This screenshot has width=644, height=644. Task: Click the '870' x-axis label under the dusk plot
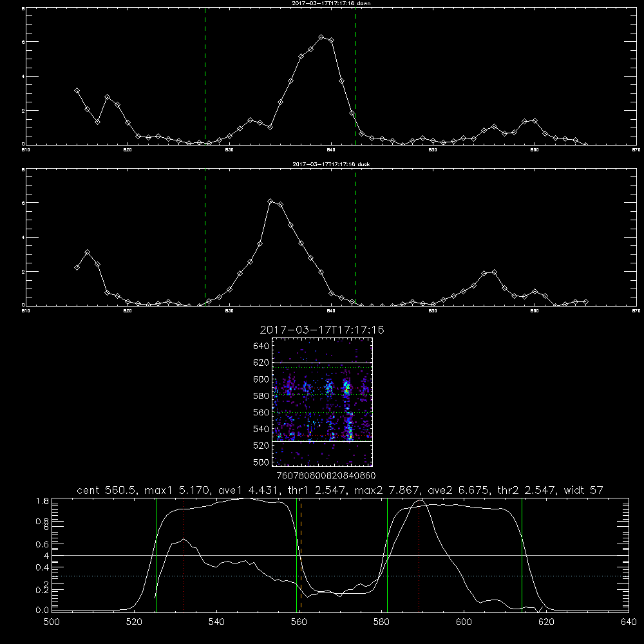(636, 311)
